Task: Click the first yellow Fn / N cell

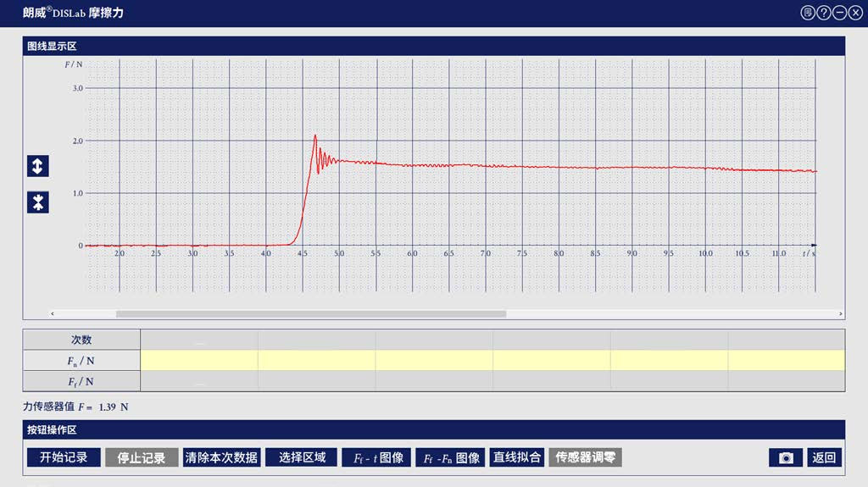Action: pos(199,360)
